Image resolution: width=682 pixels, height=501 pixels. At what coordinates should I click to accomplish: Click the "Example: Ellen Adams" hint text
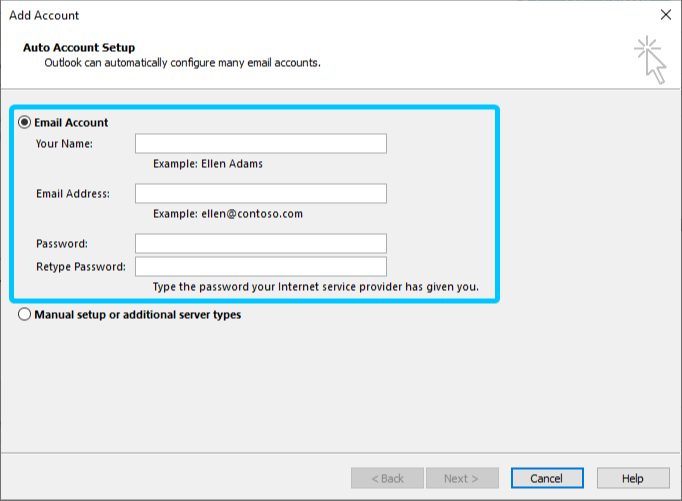pos(208,164)
